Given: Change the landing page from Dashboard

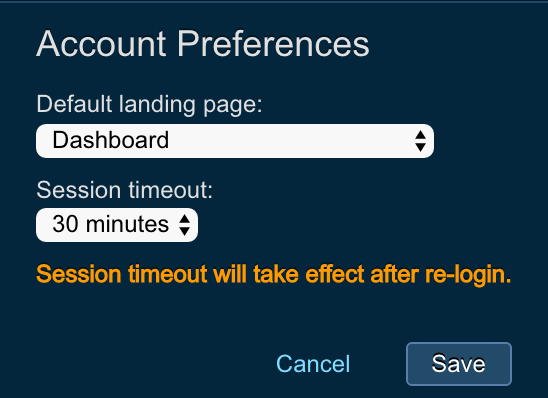Looking at the screenshot, I should pos(235,141).
